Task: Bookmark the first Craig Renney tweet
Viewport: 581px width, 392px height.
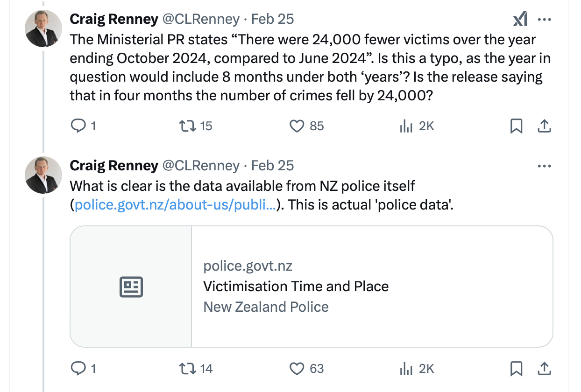Action: click(516, 126)
